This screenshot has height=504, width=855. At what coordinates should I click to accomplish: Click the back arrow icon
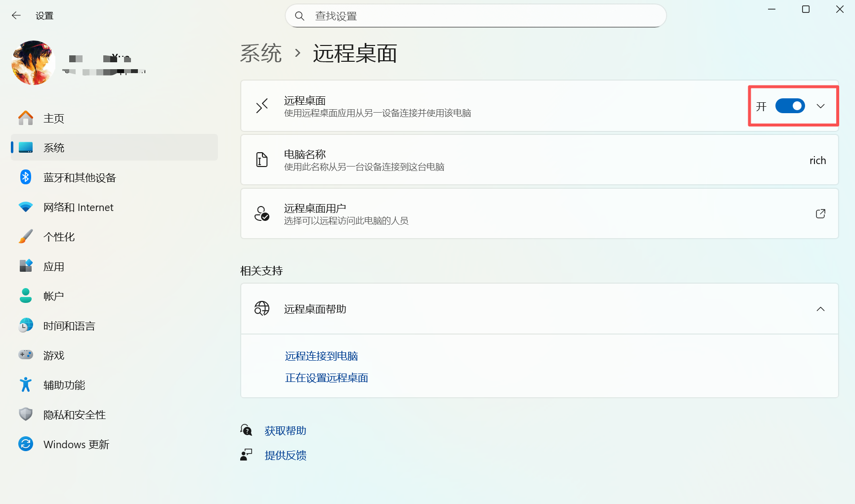click(x=16, y=16)
